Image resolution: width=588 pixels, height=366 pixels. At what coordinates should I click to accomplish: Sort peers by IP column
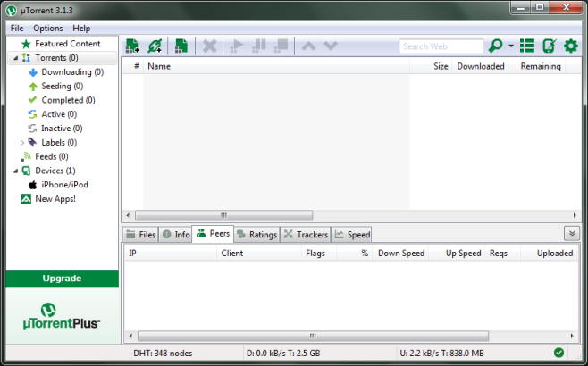[x=171, y=254]
